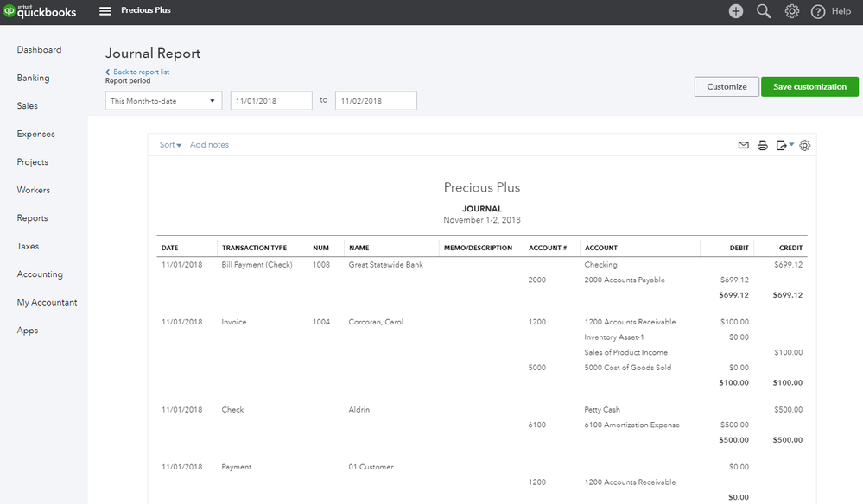The width and height of the screenshot is (863, 504).
Task: Open Sales in sidebar
Action: (27, 105)
